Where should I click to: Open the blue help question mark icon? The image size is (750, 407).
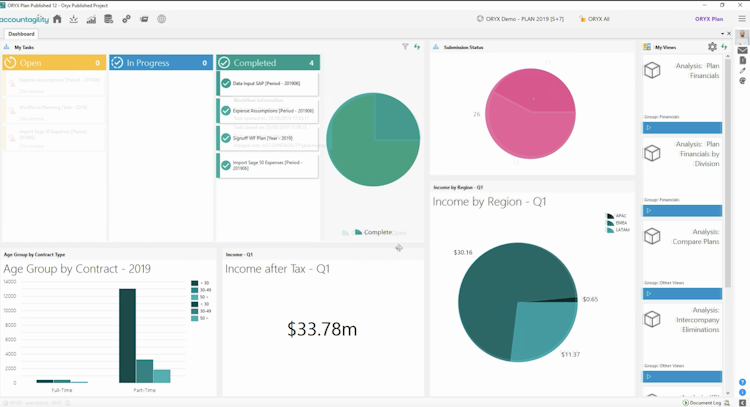click(742, 382)
